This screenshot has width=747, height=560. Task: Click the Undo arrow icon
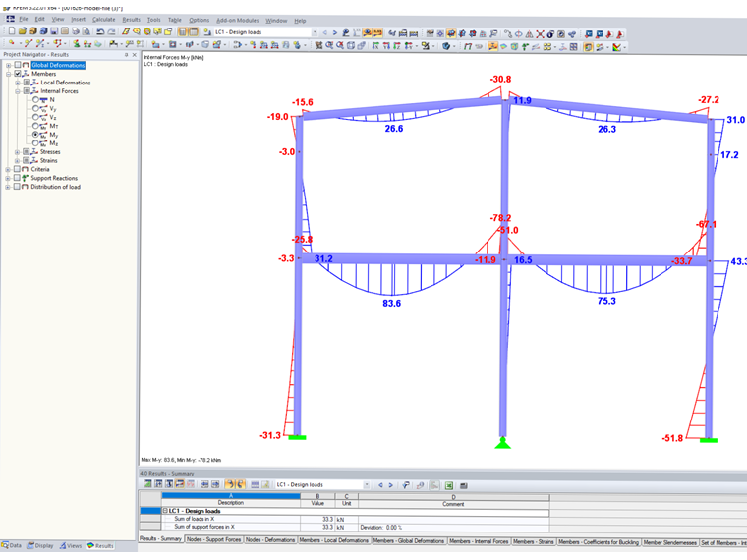pos(100,31)
